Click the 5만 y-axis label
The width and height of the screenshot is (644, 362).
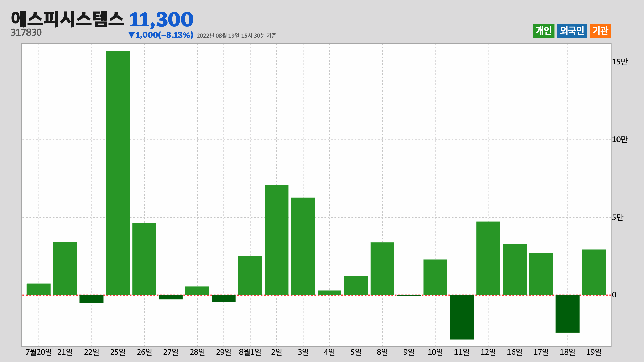coord(618,217)
